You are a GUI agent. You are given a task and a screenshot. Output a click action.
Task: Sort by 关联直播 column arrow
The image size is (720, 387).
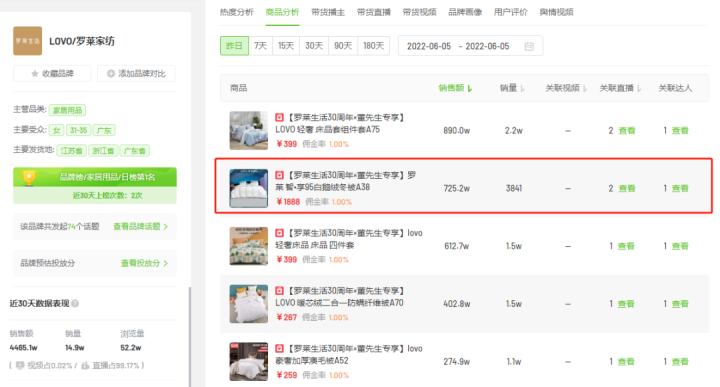pyautogui.click(x=639, y=88)
